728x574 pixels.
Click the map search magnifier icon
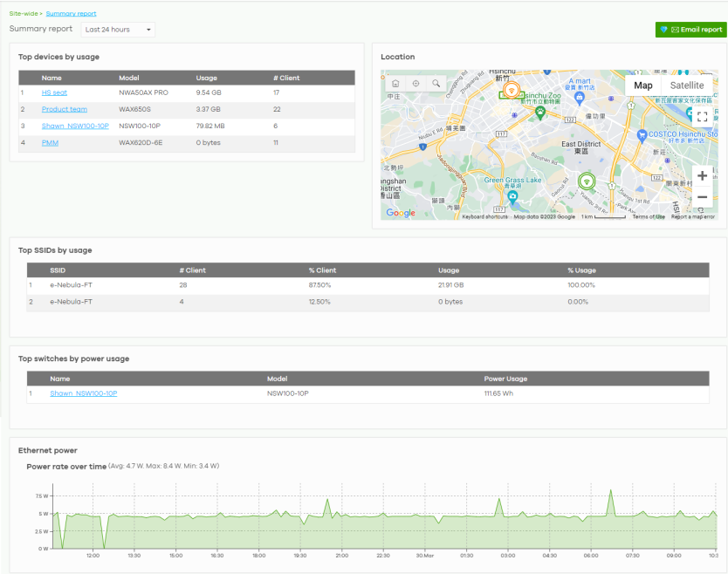436,84
